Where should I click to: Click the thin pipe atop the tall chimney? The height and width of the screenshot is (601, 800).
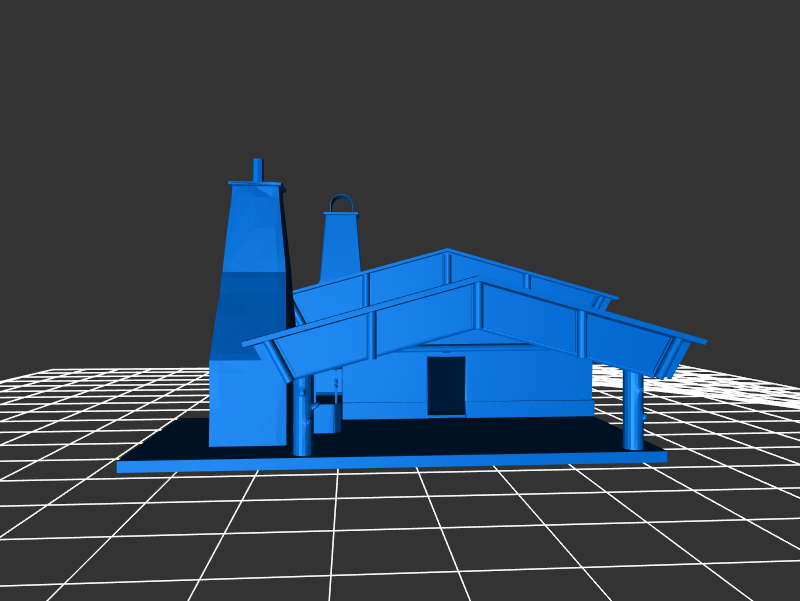pyautogui.click(x=257, y=169)
